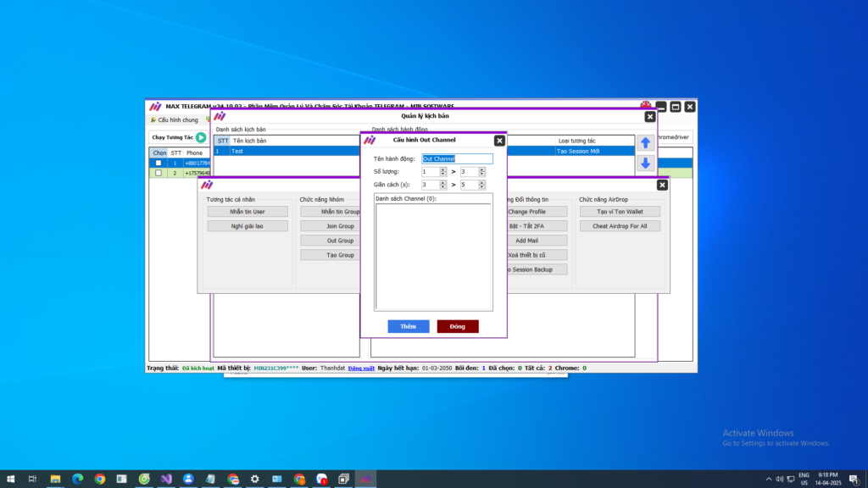Close the Cấu hình Out Channel dialog
868x488 pixels.
click(499, 140)
